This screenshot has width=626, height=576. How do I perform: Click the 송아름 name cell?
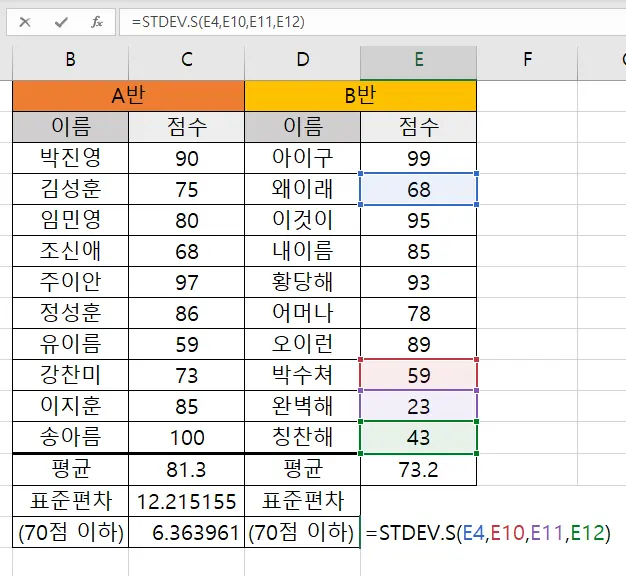click(71, 437)
